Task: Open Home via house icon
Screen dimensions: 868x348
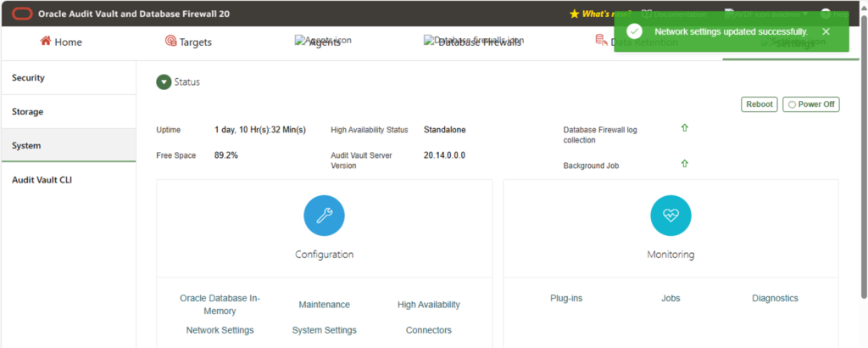Action: 46,41
